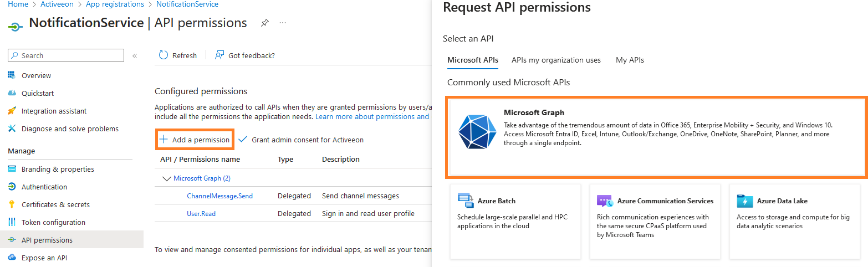
Task: Click the Authentication icon in the sidebar
Action: coord(12,187)
